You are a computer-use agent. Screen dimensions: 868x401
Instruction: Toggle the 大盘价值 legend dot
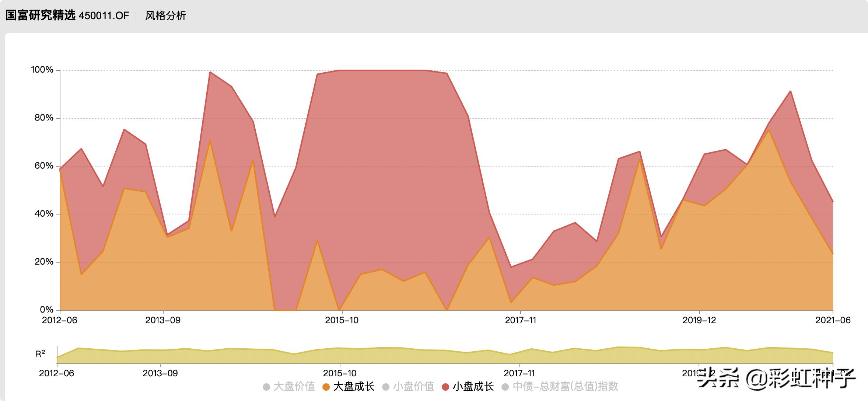pos(266,387)
